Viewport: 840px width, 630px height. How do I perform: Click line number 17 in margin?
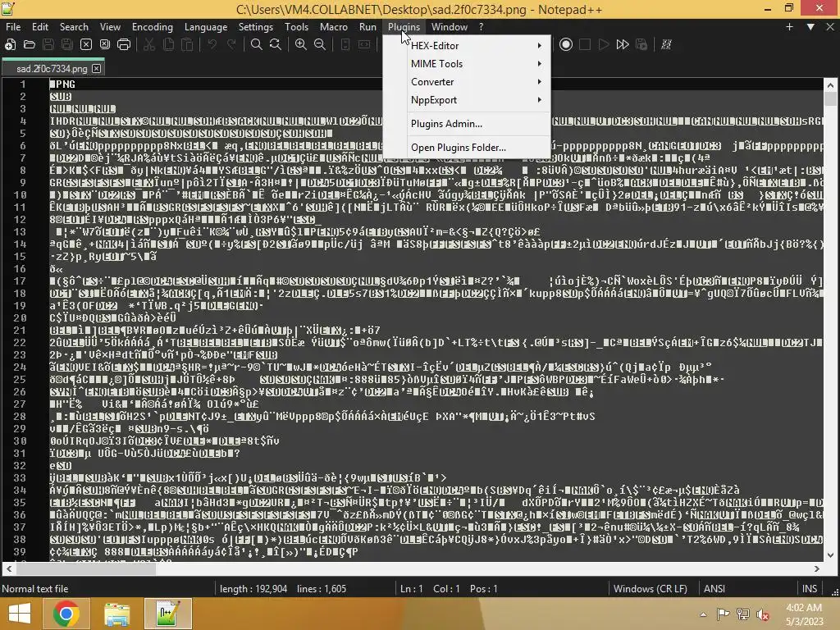[20, 281]
